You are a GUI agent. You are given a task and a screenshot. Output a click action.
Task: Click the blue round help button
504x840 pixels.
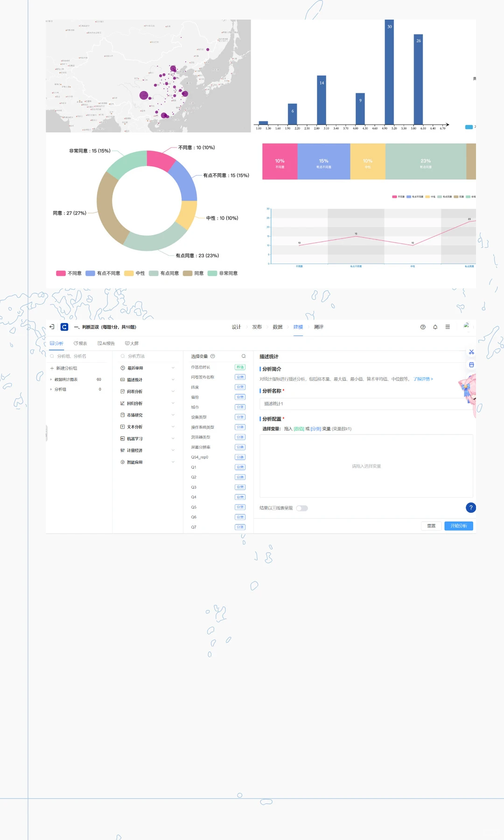471,508
